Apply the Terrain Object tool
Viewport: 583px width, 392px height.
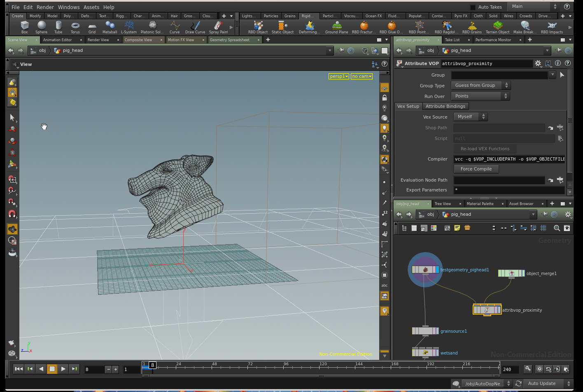pos(497,27)
